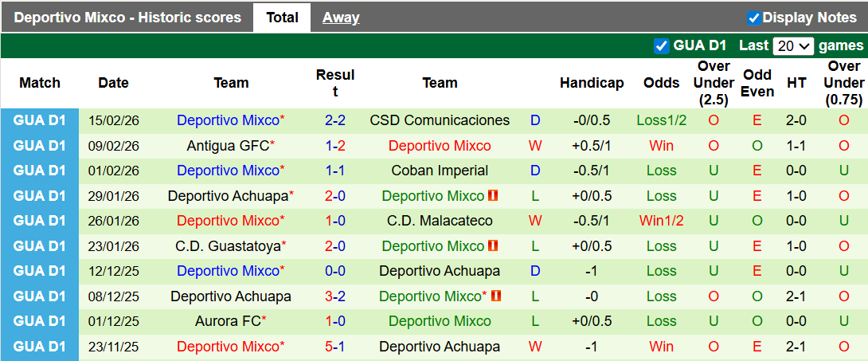Viewport: 868px width, 361px height.
Task: Click the 5-1 match result
Action: coord(335,347)
